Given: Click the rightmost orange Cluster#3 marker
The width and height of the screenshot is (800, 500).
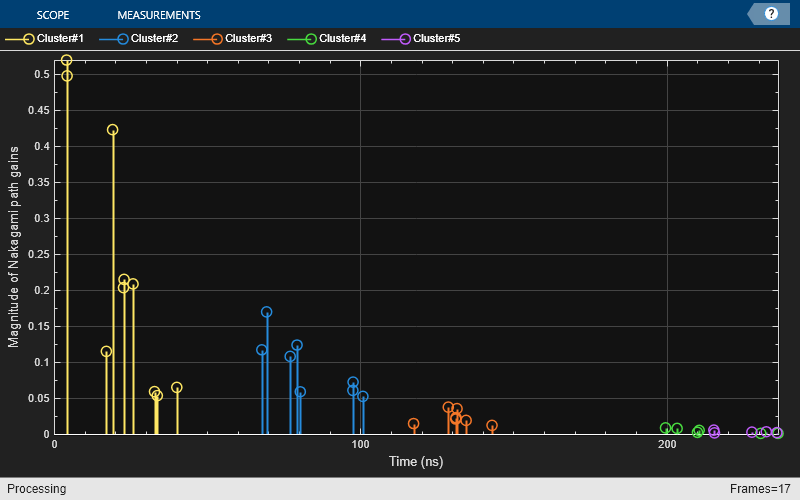Looking at the screenshot, I should [492, 425].
